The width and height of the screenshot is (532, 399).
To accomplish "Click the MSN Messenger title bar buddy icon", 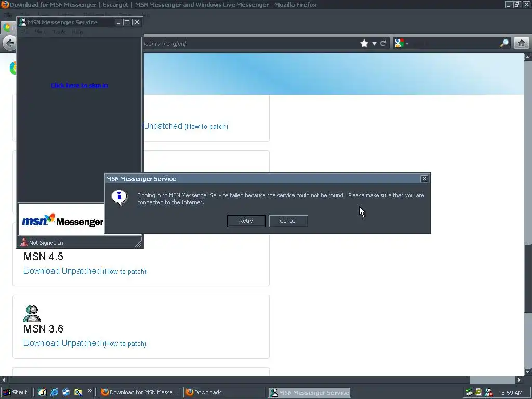I will pyautogui.click(x=23, y=22).
